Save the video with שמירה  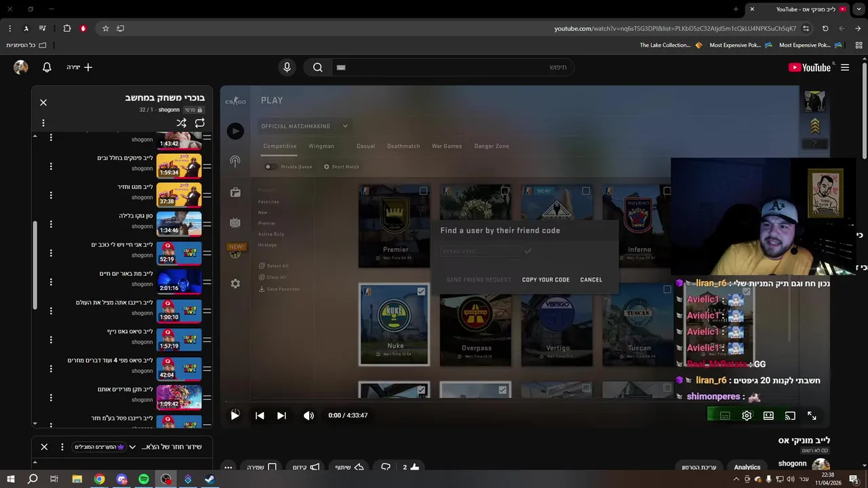[x=262, y=467]
